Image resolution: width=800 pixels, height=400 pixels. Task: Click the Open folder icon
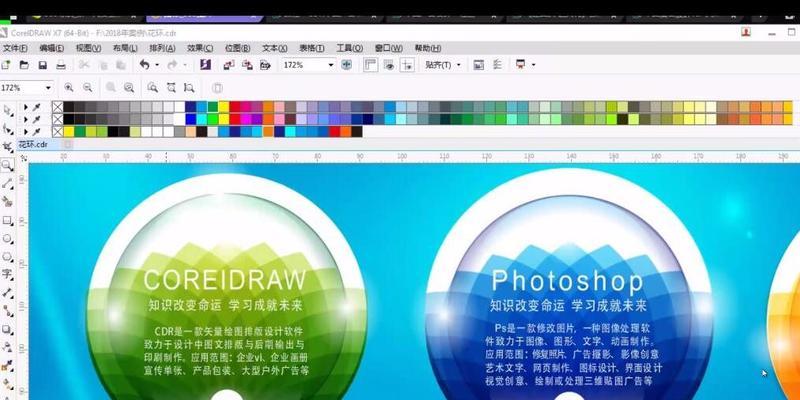tap(24, 65)
